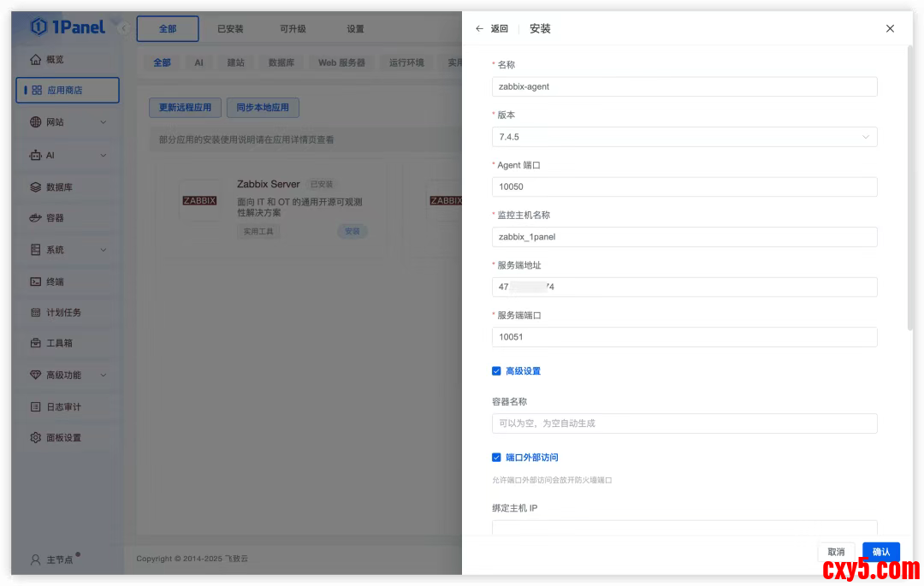Select the 可升级 tab
This screenshot has height=586, width=924.
293,29
